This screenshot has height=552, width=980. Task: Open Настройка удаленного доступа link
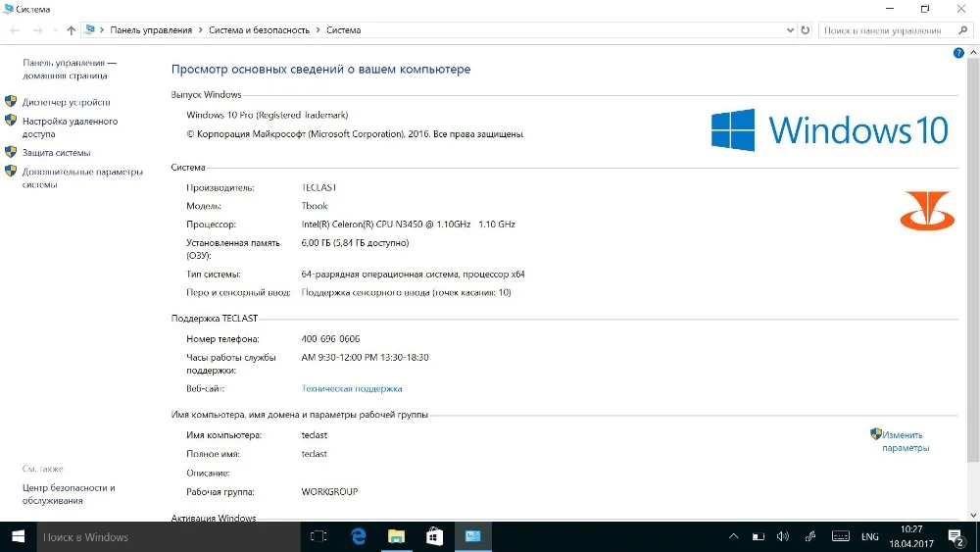click(70, 126)
